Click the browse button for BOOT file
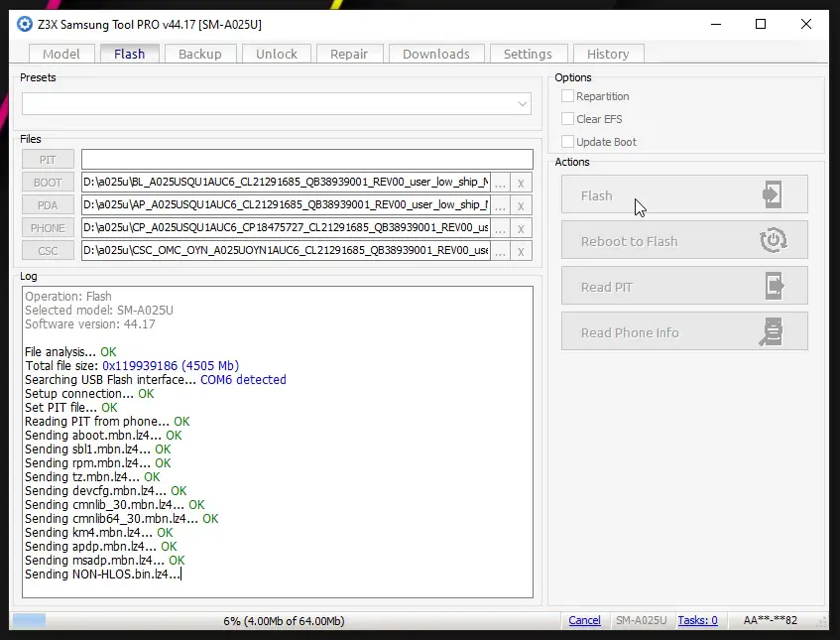Image resolution: width=840 pixels, height=640 pixels. tap(501, 183)
